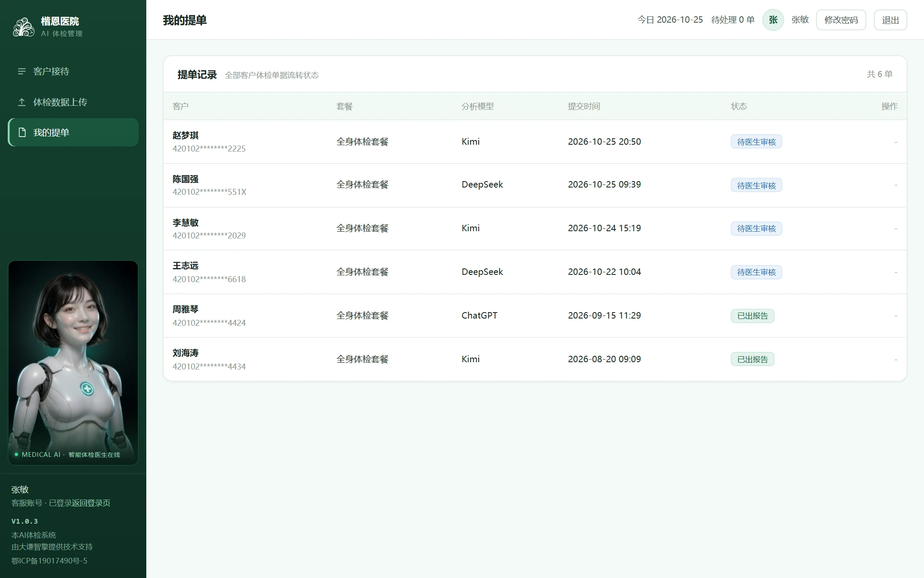This screenshot has width=924, height=578.
Task: Click DeepSeek model in 王志远 row
Action: tap(482, 272)
